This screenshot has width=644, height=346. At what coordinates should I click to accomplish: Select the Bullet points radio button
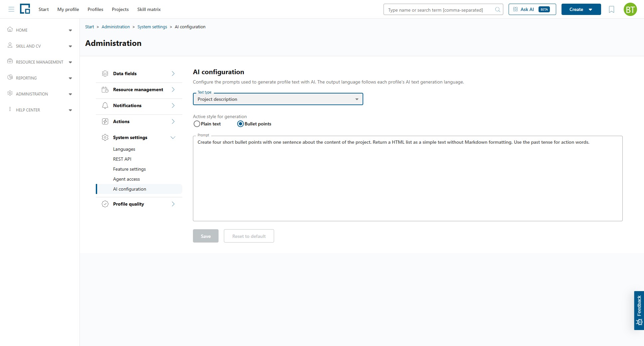pyautogui.click(x=241, y=124)
